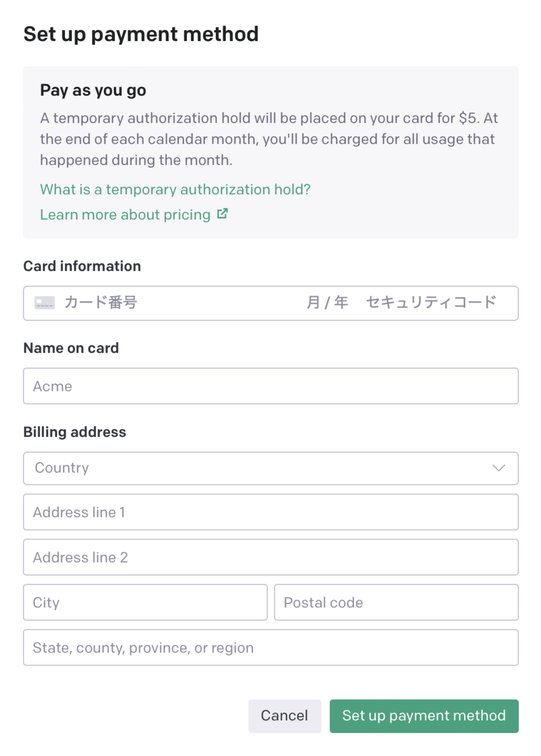This screenshot has width=541, height=756.
Task: Open 'What is a temporary authorization hold?' link
Action: (175, 190)
